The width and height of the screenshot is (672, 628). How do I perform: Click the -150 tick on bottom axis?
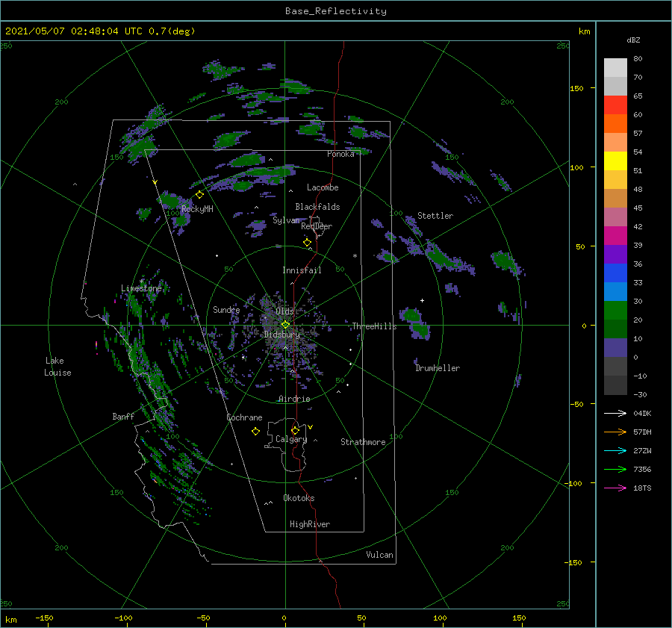point(44,618)
